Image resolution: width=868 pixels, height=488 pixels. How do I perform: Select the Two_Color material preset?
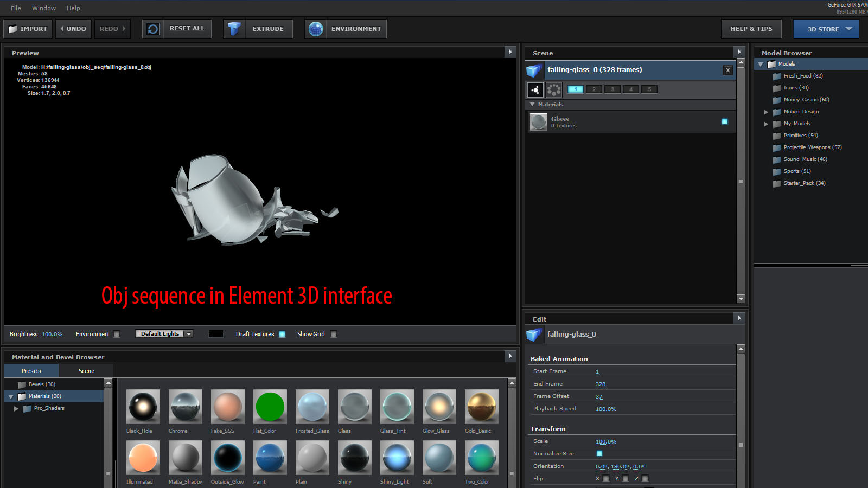pyautogui.click(x=482, y=457)
